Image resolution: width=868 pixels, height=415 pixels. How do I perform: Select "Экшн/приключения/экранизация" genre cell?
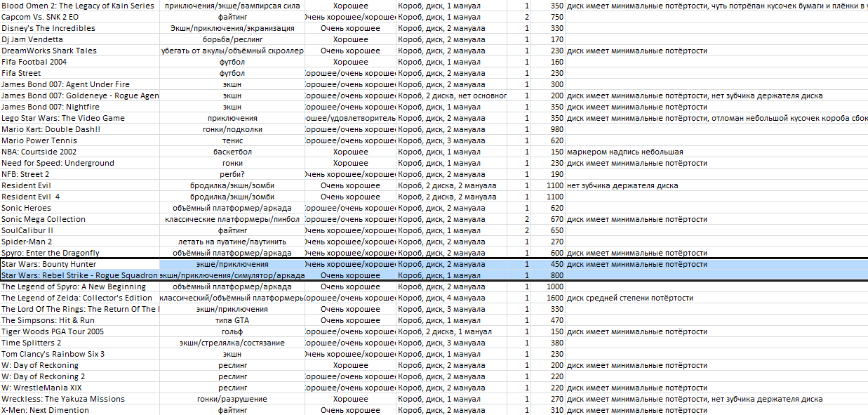point(232,28)
